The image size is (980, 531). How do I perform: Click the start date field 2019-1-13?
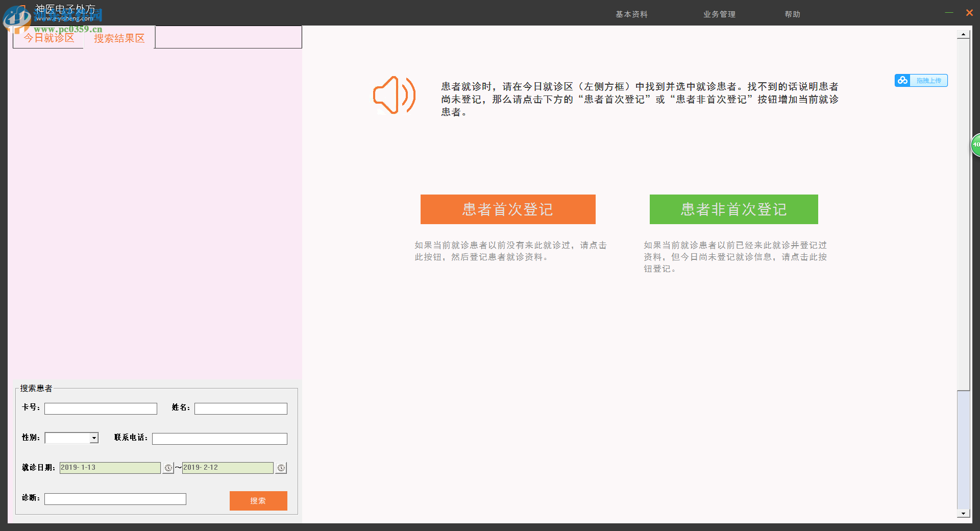pyautogui.click(x=110, y=468)
